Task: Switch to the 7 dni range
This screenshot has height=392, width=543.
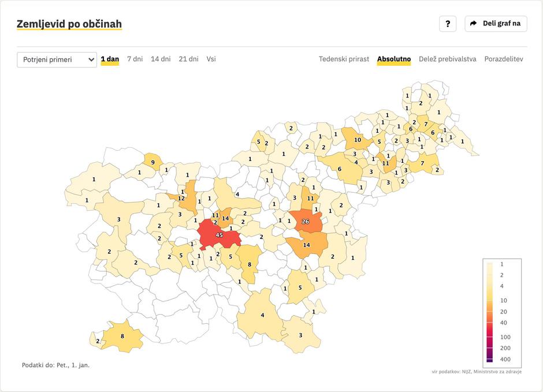Action: click(135, 59)
